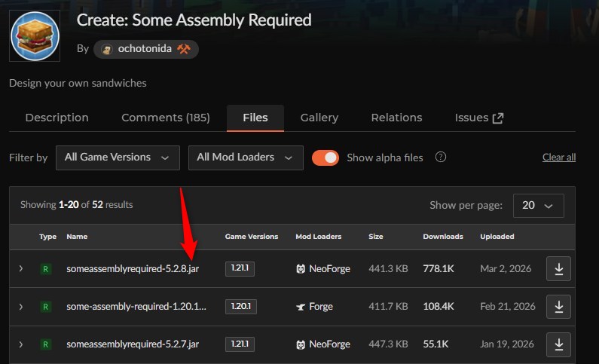
Task: Click the Mod Loaders column header
Action: [319, 237]
